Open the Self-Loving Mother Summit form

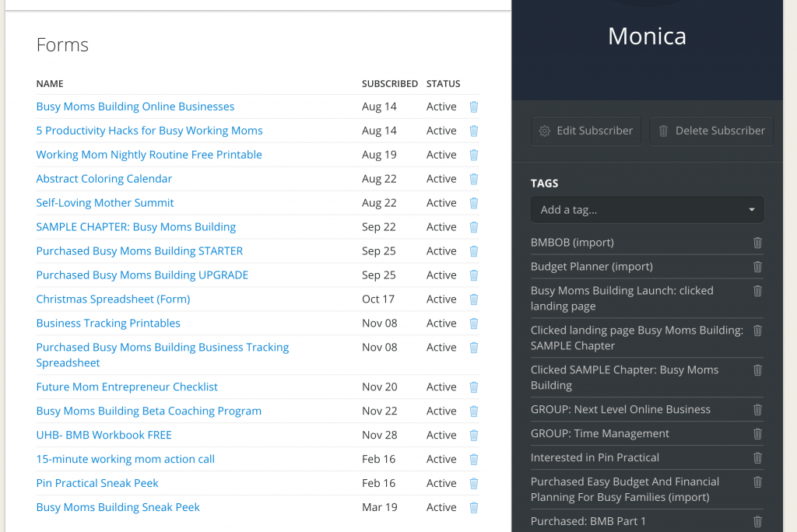pyautogui.click(x=105, y=203)
